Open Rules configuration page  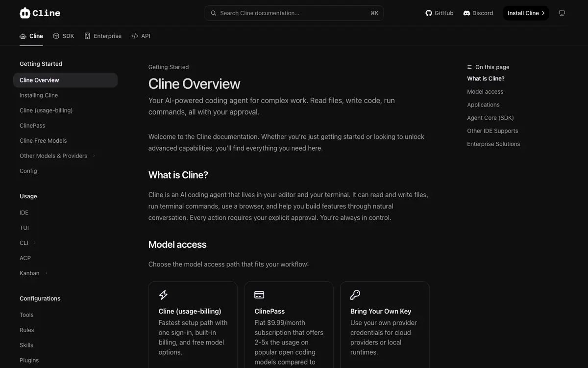coord(27,330)
